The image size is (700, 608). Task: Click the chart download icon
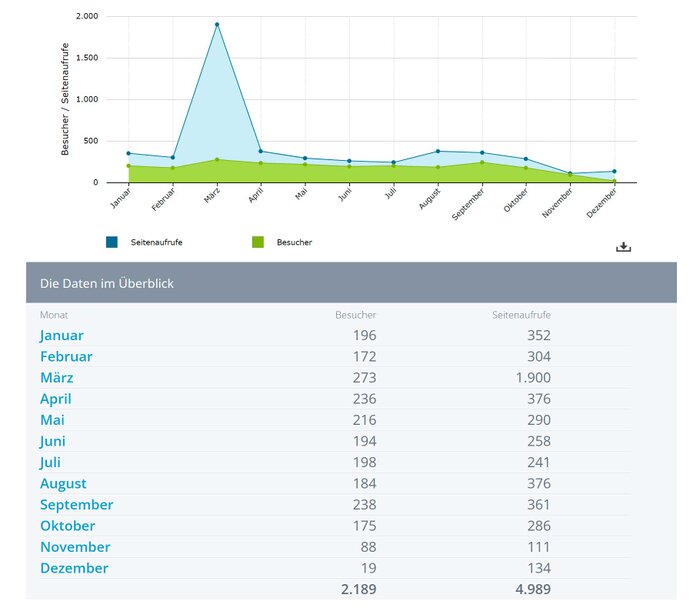click(623, 247)
